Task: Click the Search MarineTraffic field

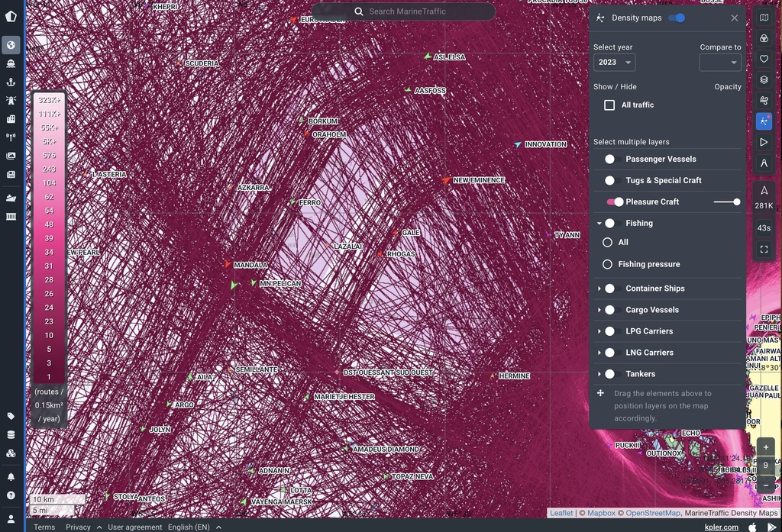Action: point(403,11)
